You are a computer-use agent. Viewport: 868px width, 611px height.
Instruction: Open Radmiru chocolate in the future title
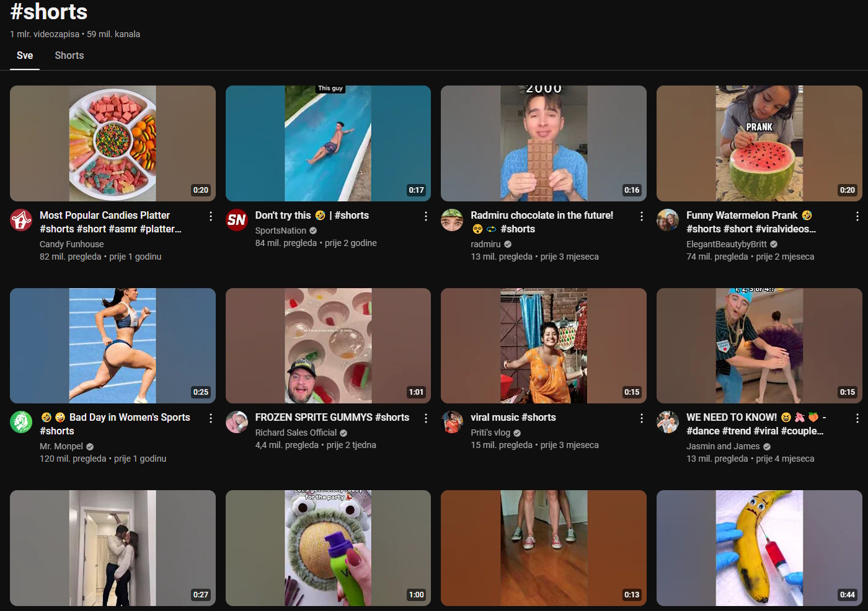[x=541, y=216]
